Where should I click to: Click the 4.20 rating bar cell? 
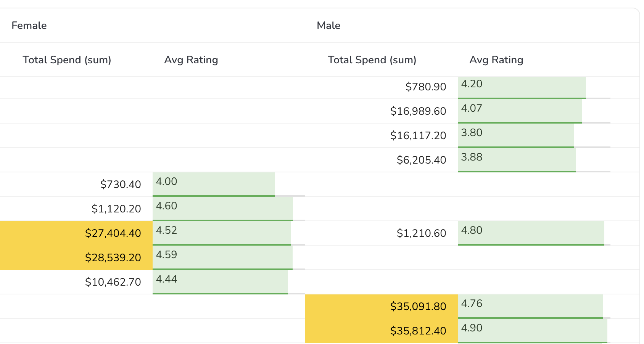tap(534, 88)
